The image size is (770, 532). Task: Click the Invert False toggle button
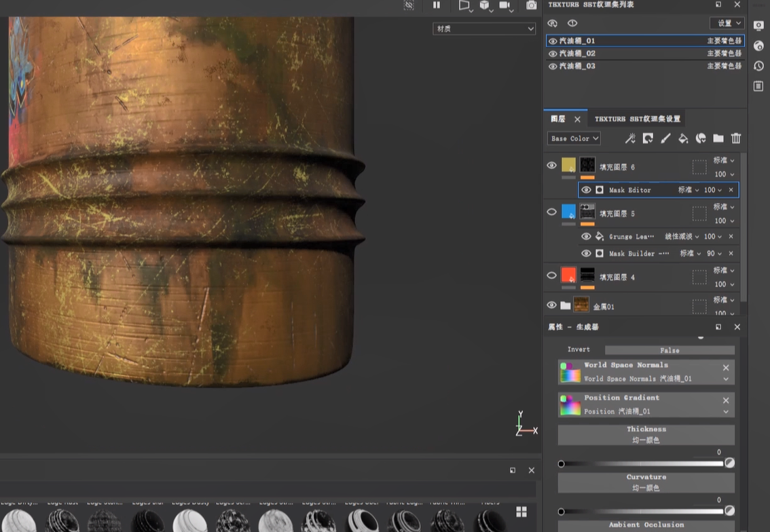tap(669, 350)
